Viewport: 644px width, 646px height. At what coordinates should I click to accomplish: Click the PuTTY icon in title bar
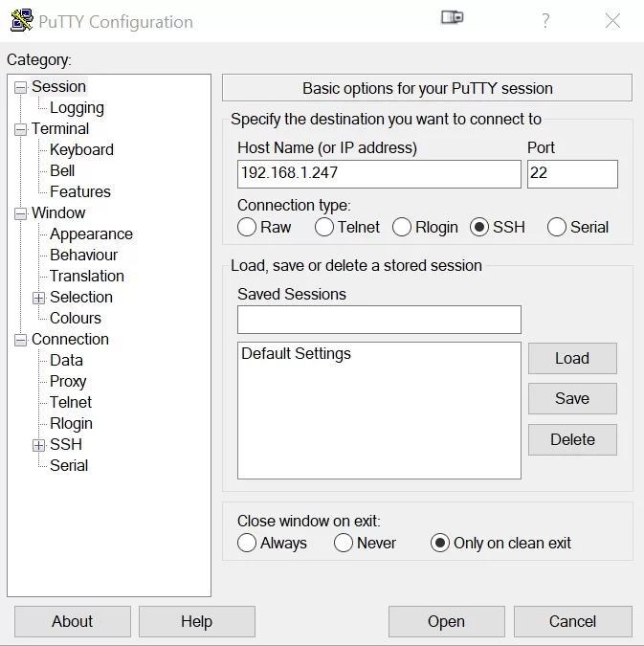pos(20,21)
